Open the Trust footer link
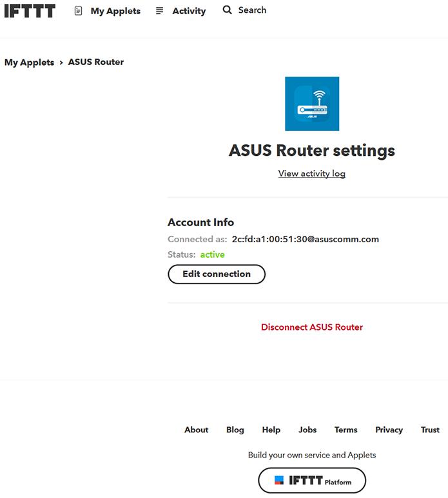 click(430, 430)
